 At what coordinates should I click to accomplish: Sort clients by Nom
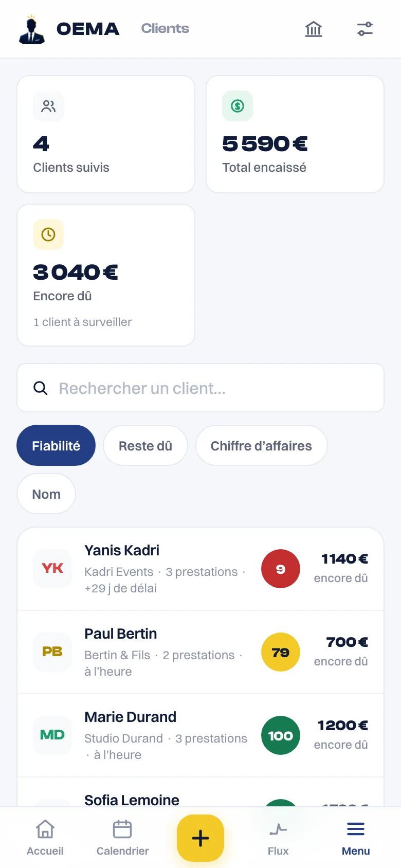tap(46, 494)
